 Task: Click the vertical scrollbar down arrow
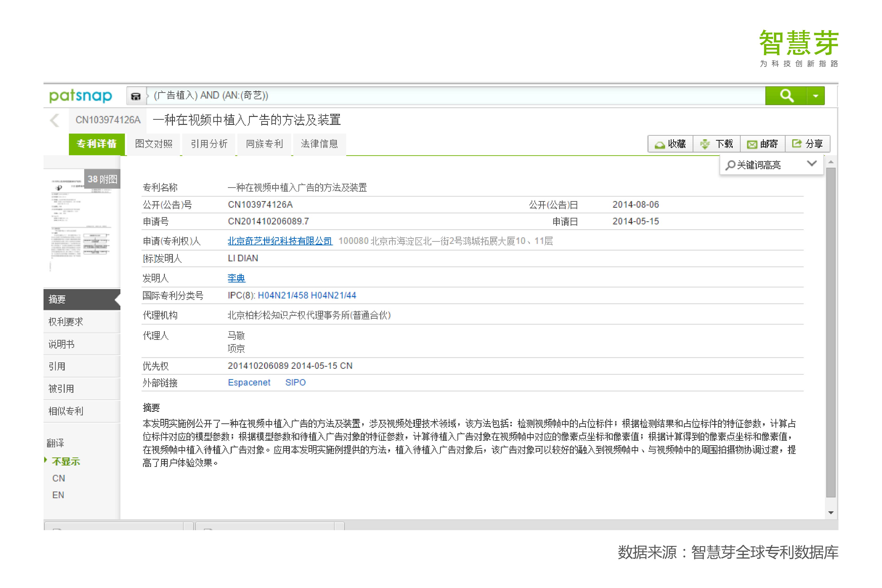831,513
